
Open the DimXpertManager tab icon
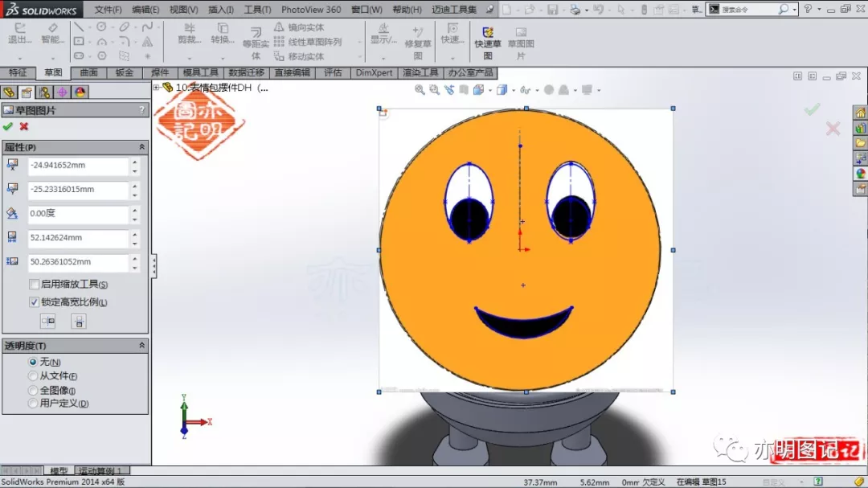pyautogui.click(x=62, y=92)
